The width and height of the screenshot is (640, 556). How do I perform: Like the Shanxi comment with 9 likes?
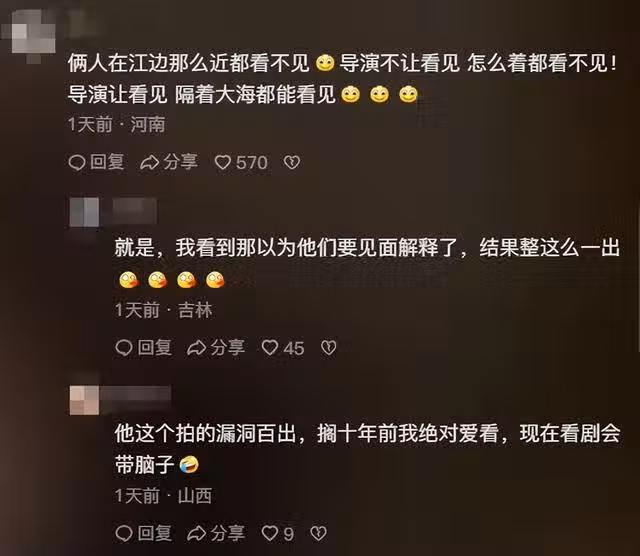[270, 533]
